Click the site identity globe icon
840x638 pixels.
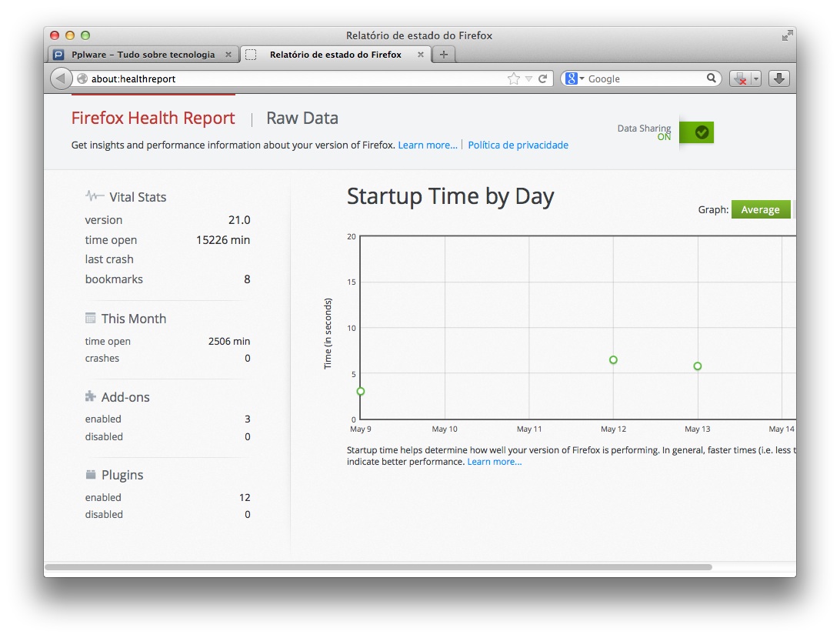click(x=82, y=78)
